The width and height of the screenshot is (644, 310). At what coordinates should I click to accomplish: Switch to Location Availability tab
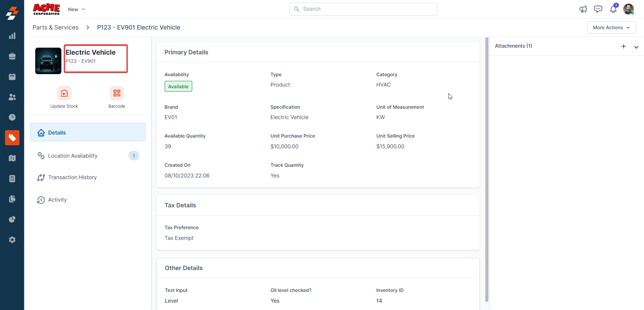[73, 156]
